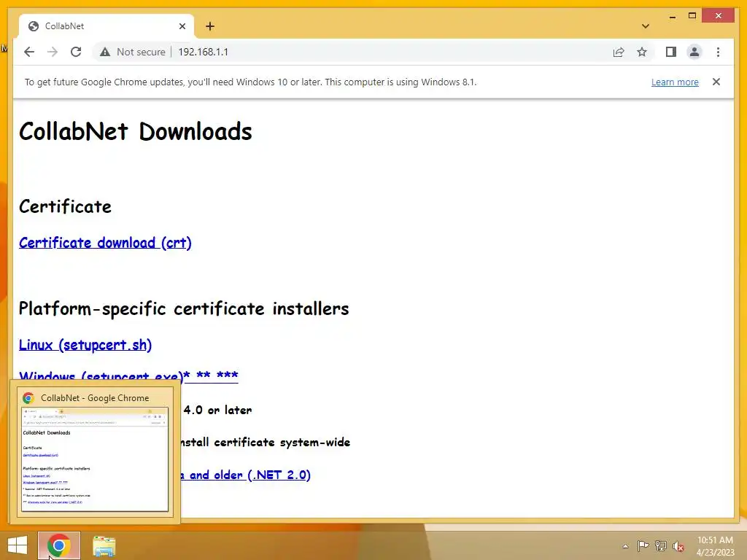Download Certificate download (crt)
This screenshot has height=560, width=747.
click(105, 243)
